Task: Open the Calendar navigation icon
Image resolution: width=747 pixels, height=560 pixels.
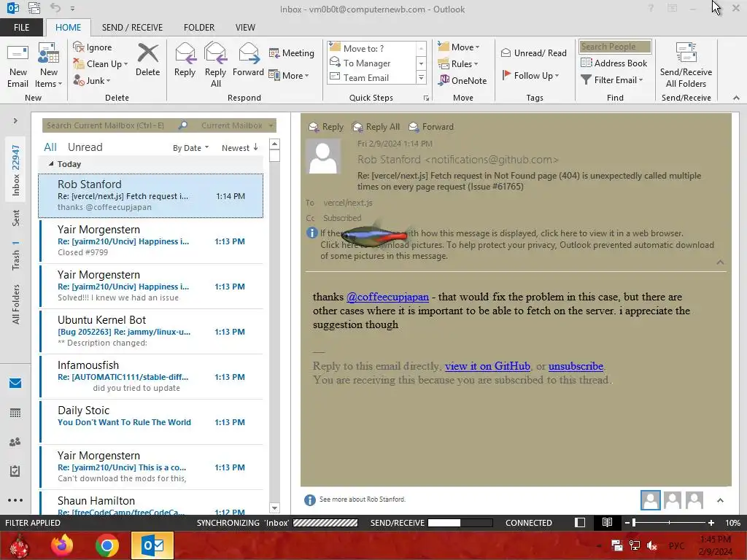Action: click(15, 413)
